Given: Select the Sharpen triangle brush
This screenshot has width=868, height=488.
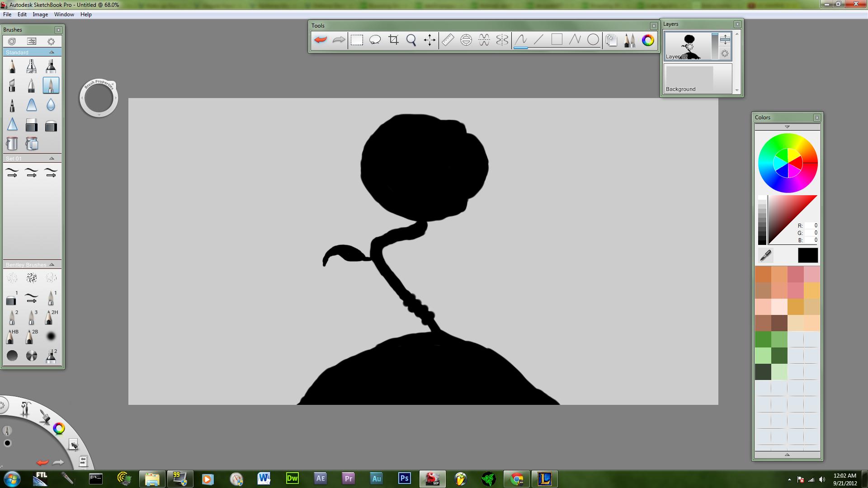Looking at the screenshot, I should point(12,124).
